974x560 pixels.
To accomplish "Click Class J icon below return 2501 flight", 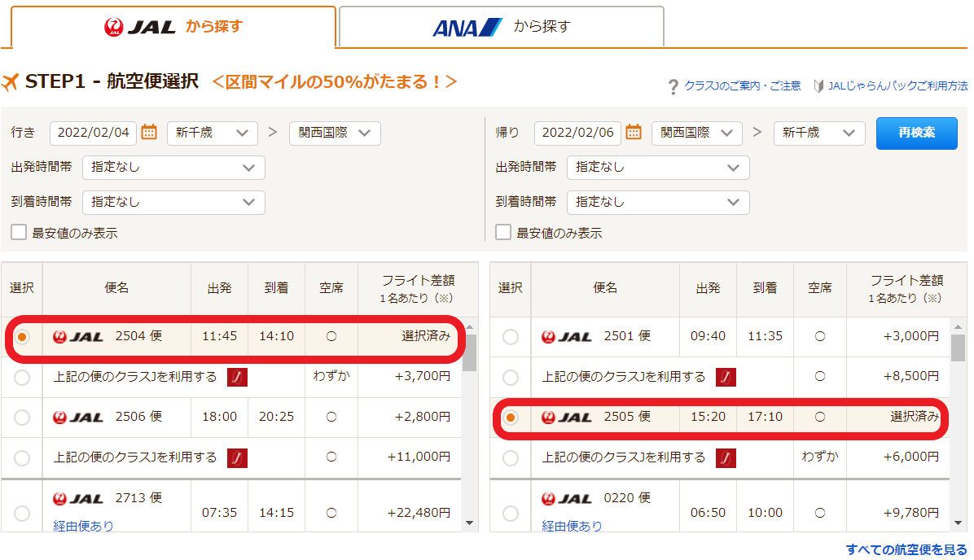I will 726,377.
